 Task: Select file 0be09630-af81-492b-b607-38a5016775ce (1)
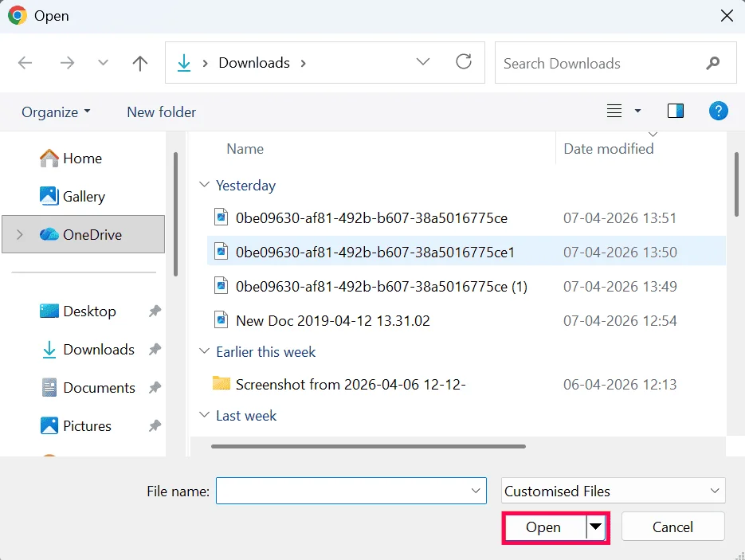[x=382, y=287]
